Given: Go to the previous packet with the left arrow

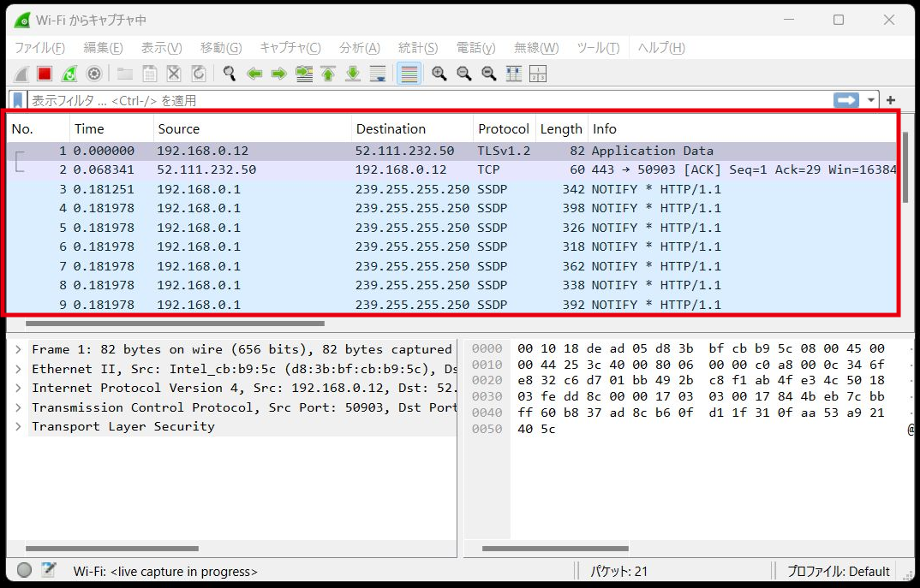Looking at the screenshot, I should click(254, 74).
